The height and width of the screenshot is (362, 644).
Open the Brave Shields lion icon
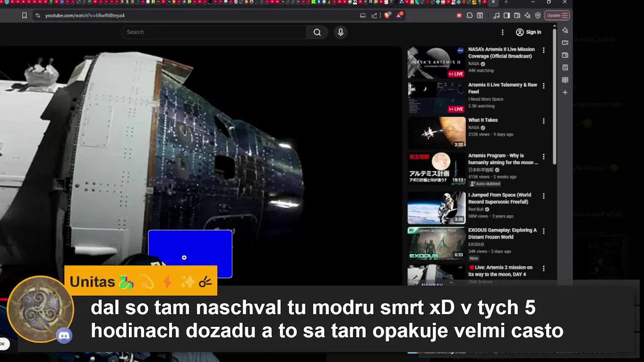coord(387,15)
